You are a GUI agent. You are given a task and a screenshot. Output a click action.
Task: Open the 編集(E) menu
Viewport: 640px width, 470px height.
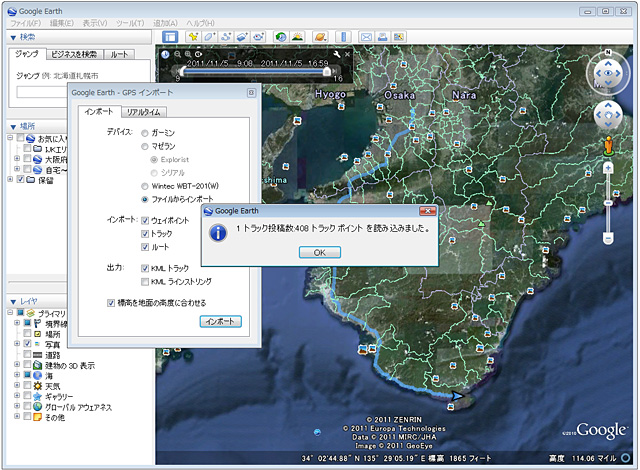pos(62,23)
